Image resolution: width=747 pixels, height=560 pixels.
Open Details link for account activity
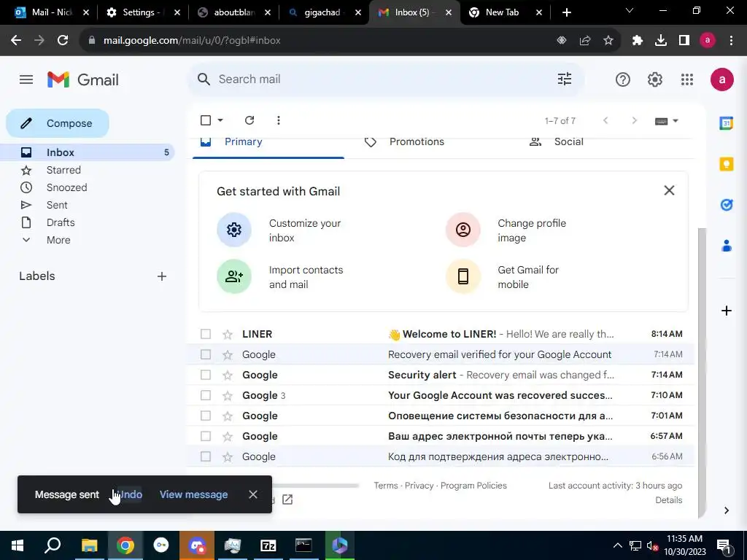[668, 500]
